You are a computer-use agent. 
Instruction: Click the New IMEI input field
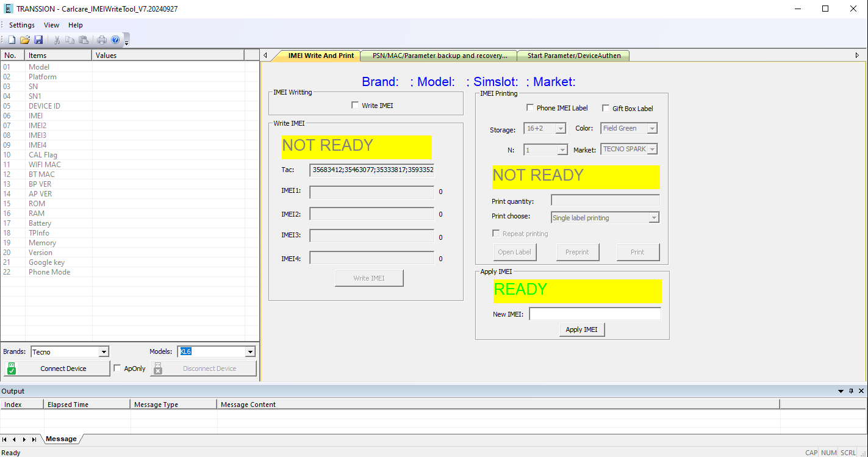[595, 314]
